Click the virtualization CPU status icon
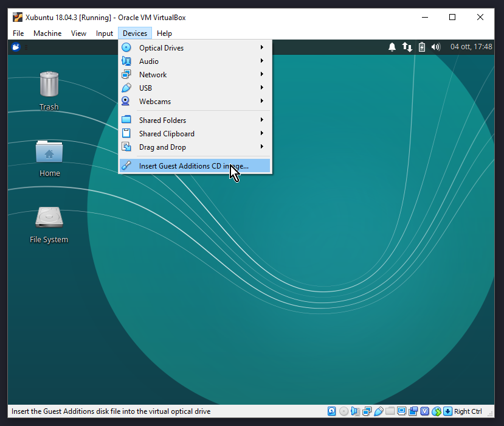This screenshot has width=504, height=426. tap(424, 411)
